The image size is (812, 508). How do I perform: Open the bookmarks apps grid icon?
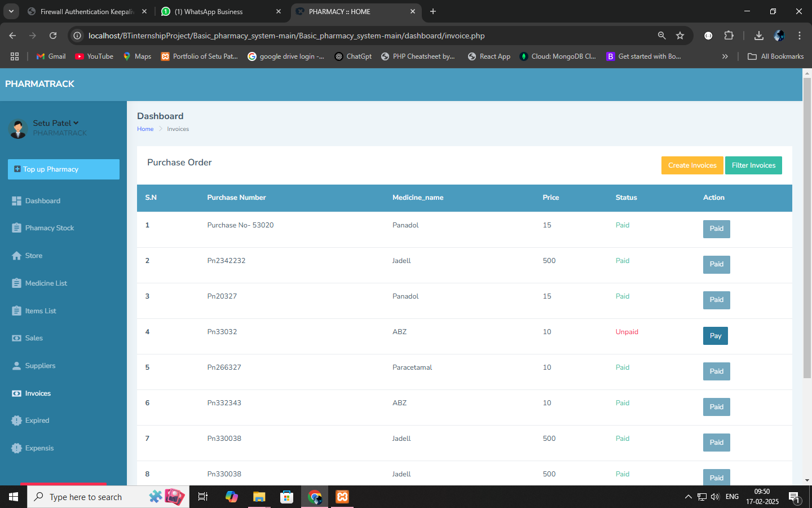coord(15,56)
